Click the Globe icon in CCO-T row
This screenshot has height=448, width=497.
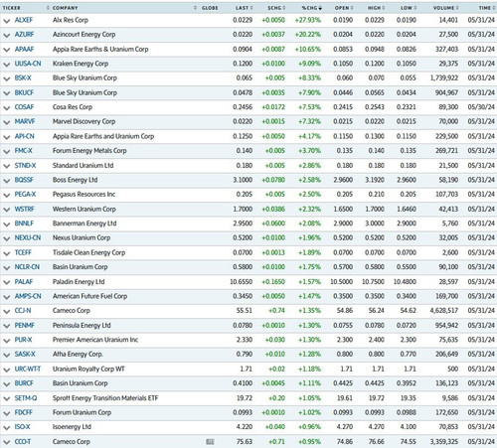point(210,442)
